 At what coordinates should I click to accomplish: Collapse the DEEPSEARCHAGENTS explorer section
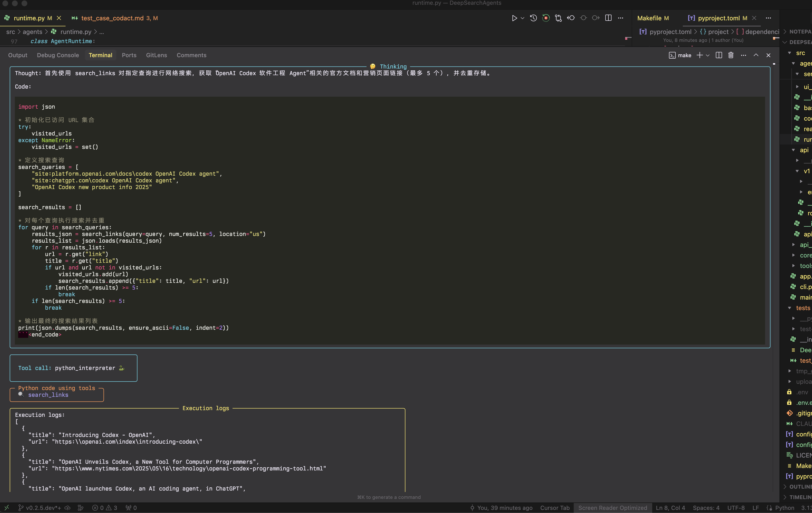(796, 42)
